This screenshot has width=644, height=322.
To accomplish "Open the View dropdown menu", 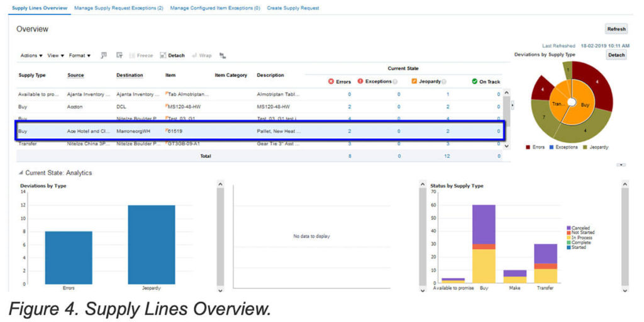I will click(x=55, y=55).
